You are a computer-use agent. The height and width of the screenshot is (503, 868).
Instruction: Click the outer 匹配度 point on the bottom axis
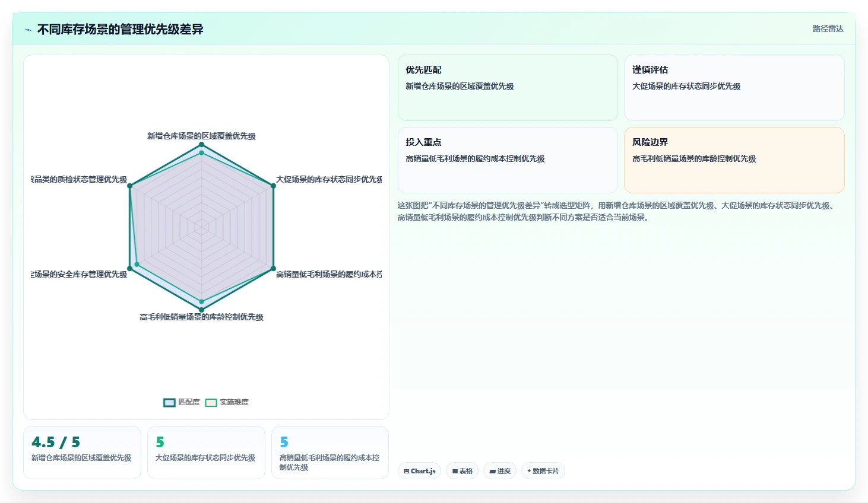(x=201, y=310)
